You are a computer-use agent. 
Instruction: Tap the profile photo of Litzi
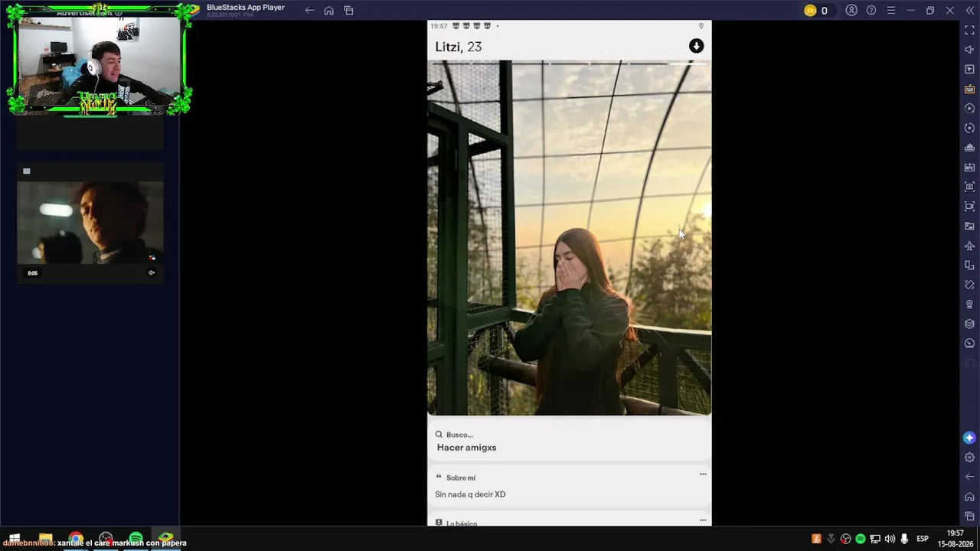click(569, 238)
